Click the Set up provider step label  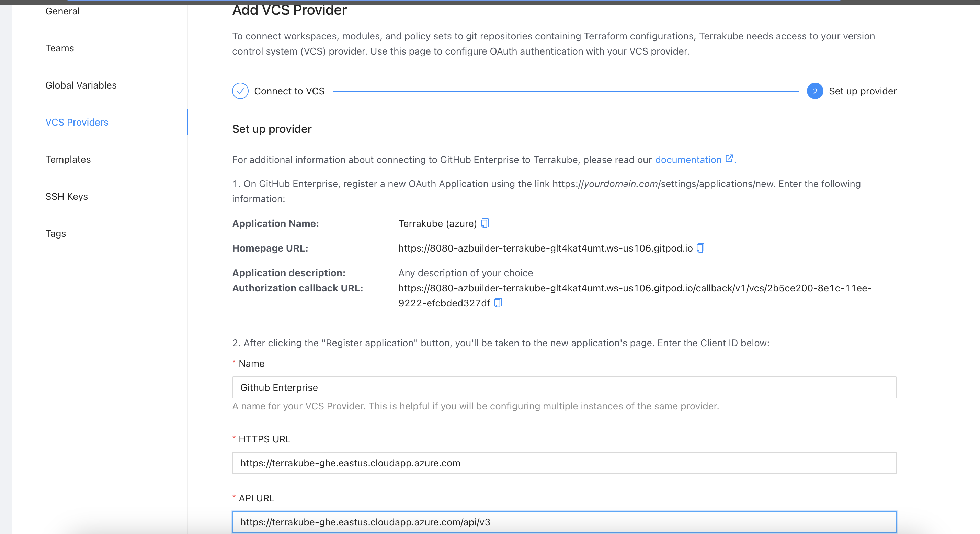click(863, 91)
